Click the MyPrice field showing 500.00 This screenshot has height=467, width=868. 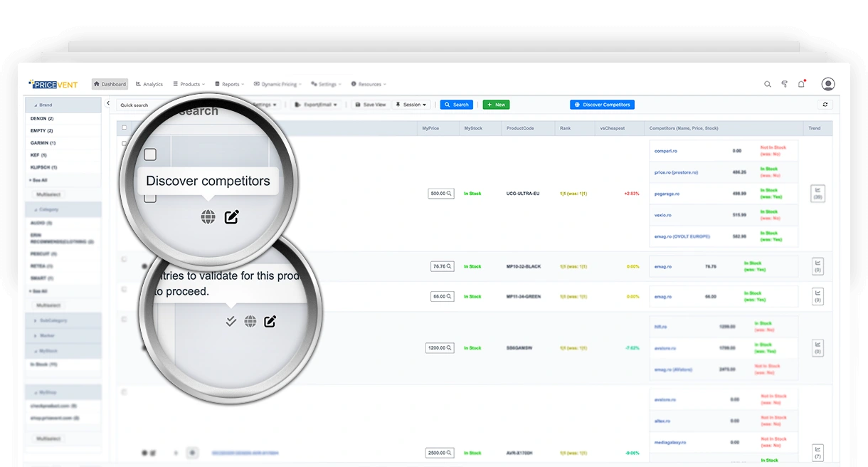[440, 193]
